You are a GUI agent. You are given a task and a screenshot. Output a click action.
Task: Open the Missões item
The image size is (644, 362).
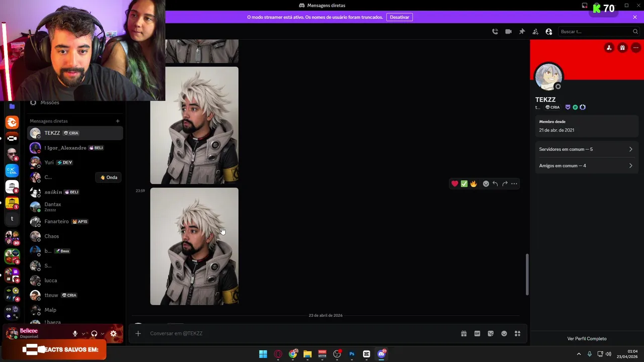click(x=75, y=103)
